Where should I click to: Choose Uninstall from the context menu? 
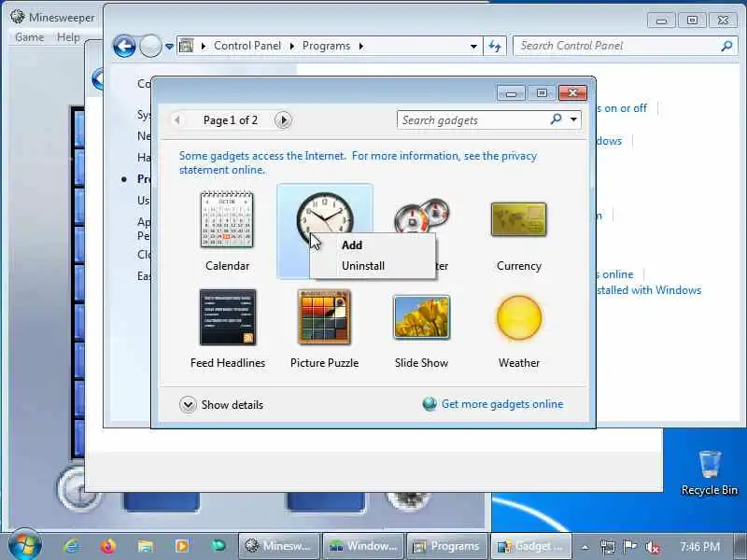pos(363,266)
